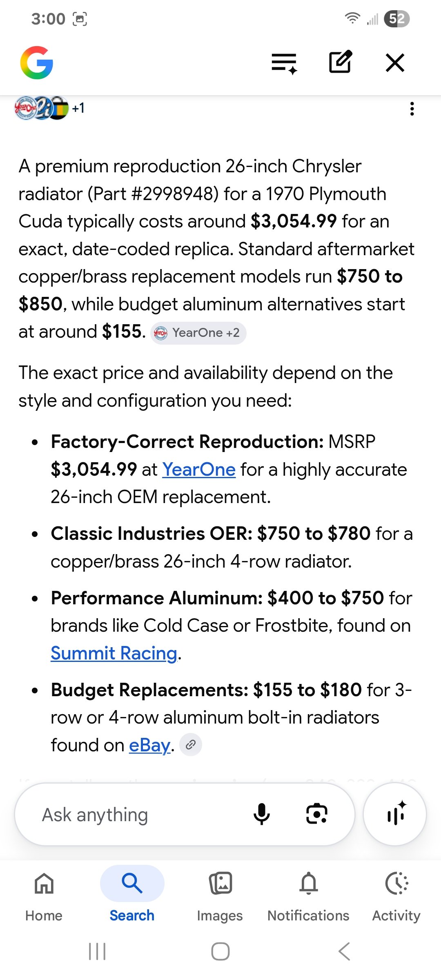Image resolution: width=441 pixels, height=980 pixels.
Task: Tap the source favicons cluster with +1
Action: point(50,108)
